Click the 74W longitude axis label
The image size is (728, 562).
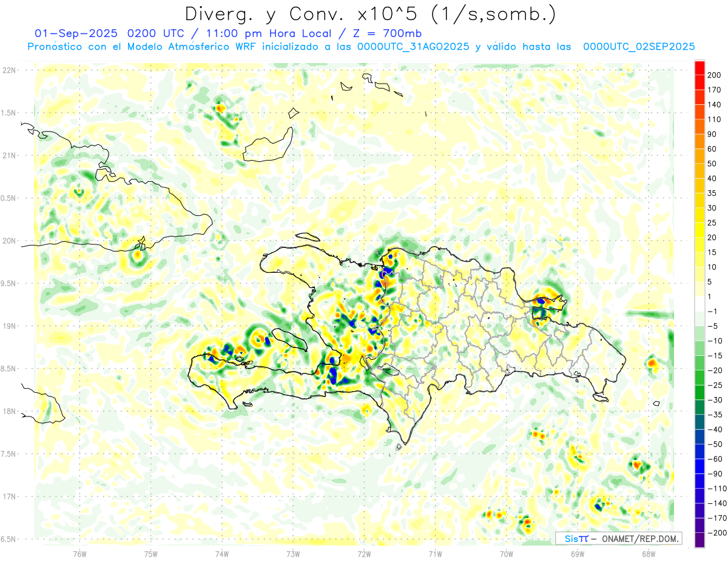coord(222,554)
